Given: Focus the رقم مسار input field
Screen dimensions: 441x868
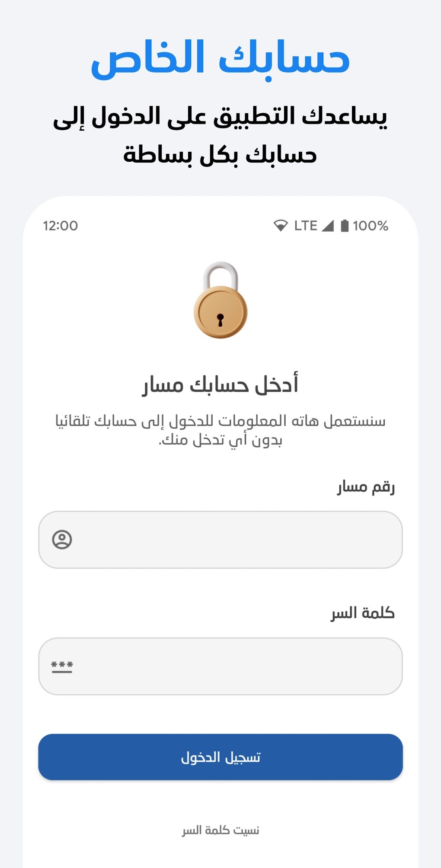Looking at the screenshot, I should pyautogui.click(x=233, y=539).
